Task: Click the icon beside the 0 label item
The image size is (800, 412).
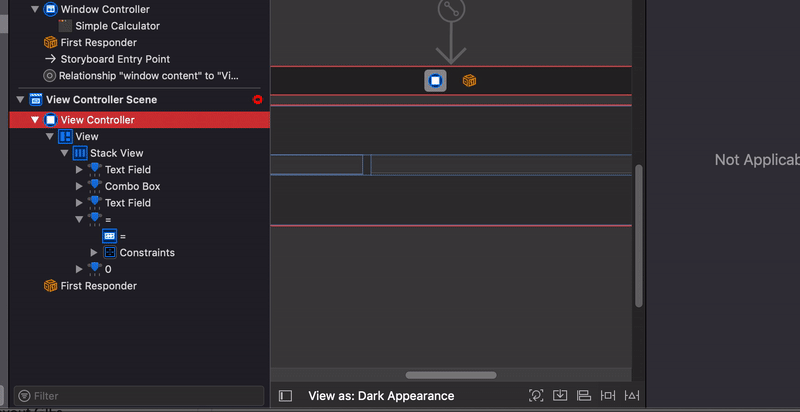Action: click(x=94, y=269)
